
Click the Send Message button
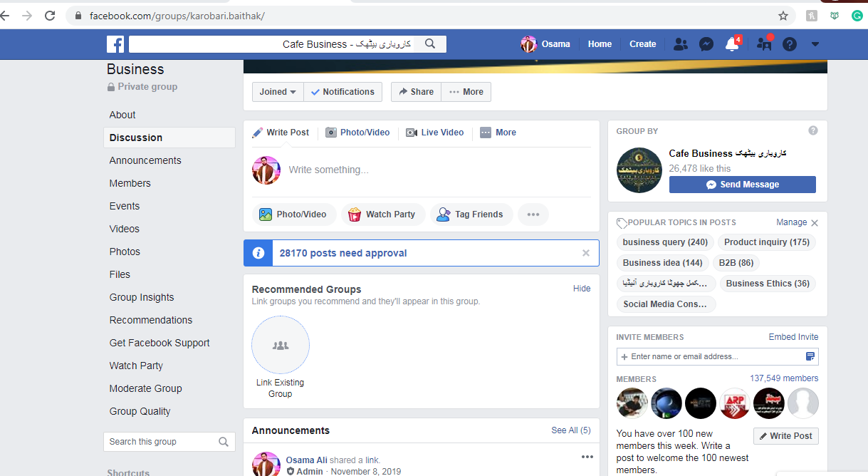coord(743,185)
